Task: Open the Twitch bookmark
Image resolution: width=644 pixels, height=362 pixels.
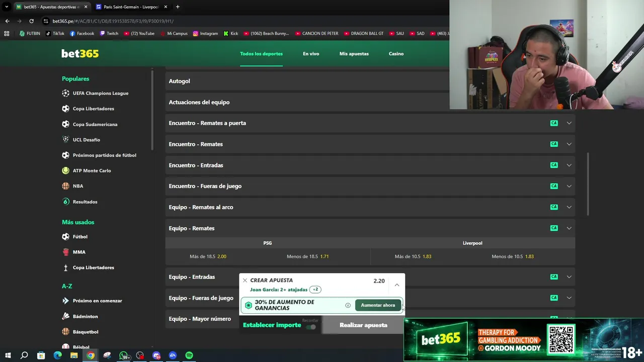Action: [109, 34]
